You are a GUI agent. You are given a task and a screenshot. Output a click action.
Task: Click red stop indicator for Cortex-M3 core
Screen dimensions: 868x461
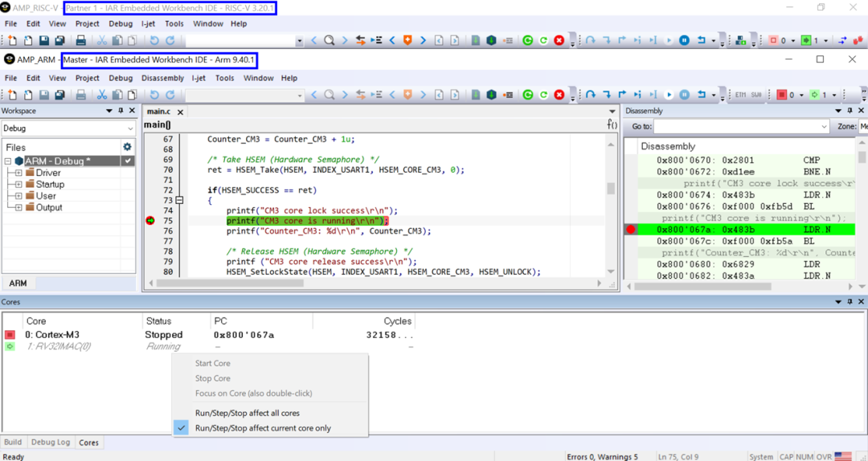pyautogui.click(x=10, y=335)
